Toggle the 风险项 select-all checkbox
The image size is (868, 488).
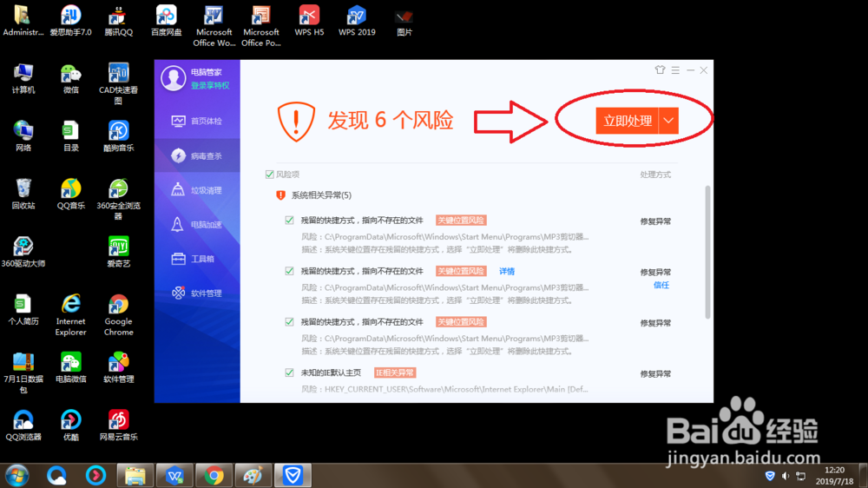tap(270, 175)
